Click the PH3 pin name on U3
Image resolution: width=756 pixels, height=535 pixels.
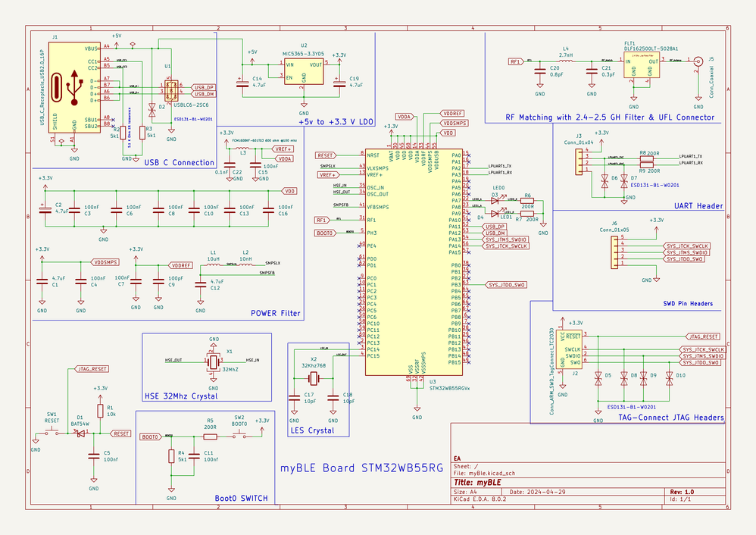pos(371,233)
